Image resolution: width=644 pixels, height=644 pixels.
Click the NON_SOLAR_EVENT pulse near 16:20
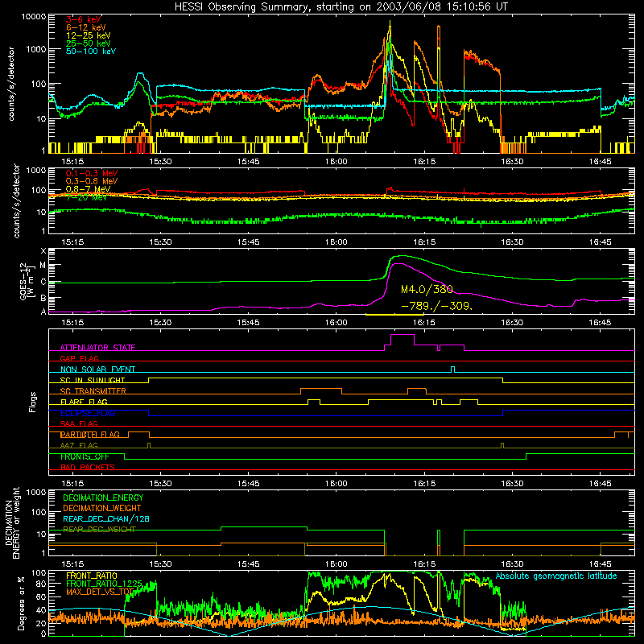[452, 369]
